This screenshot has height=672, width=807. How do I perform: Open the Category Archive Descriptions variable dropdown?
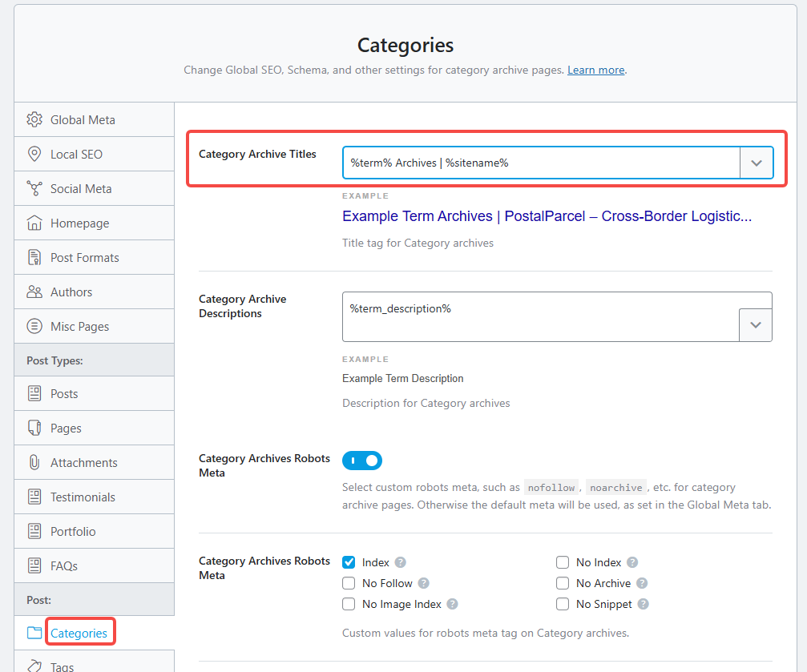755,325
